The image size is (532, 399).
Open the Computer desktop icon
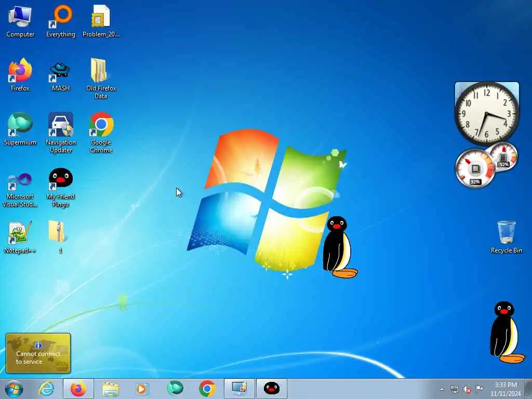[20, 21]
